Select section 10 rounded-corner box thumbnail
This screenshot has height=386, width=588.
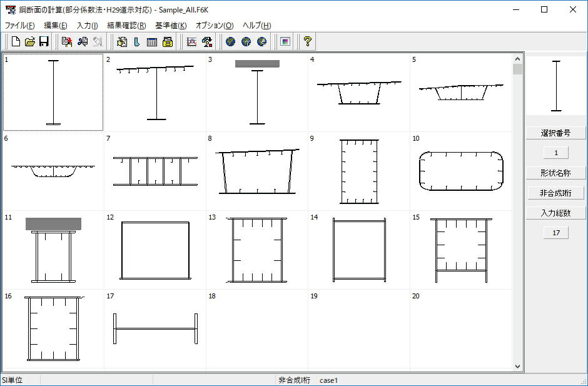coord(461,171)
